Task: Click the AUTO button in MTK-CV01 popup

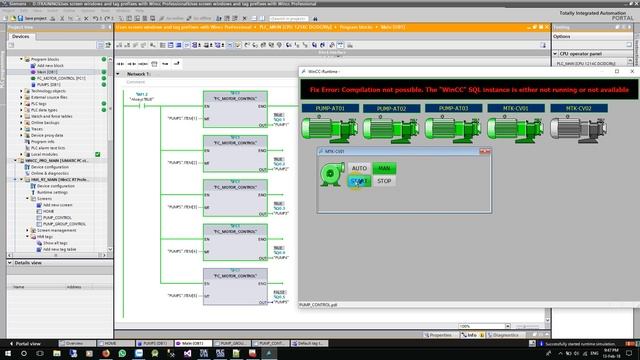Action: coord(359,168)
